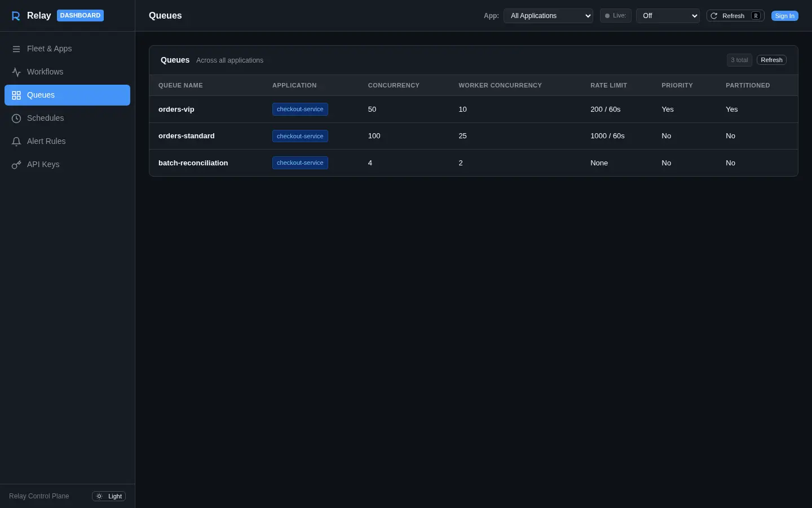Click the Live status dot indicator

(607, 16)
